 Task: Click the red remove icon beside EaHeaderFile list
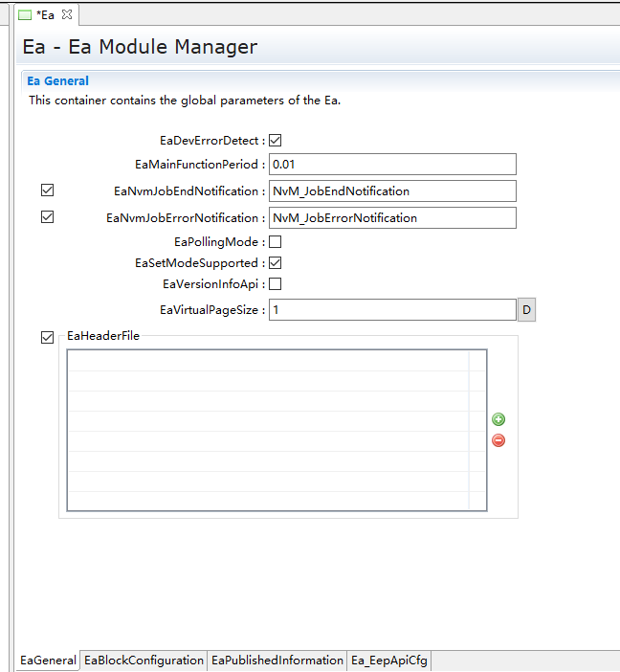[x=498, y=440]
